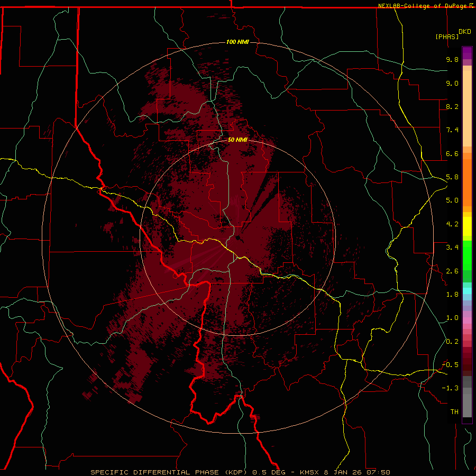Image resolution: width=476 pixels, height=476 pixels.
Task: Click the 5.8 legend value
Action: tap(452, 177)
